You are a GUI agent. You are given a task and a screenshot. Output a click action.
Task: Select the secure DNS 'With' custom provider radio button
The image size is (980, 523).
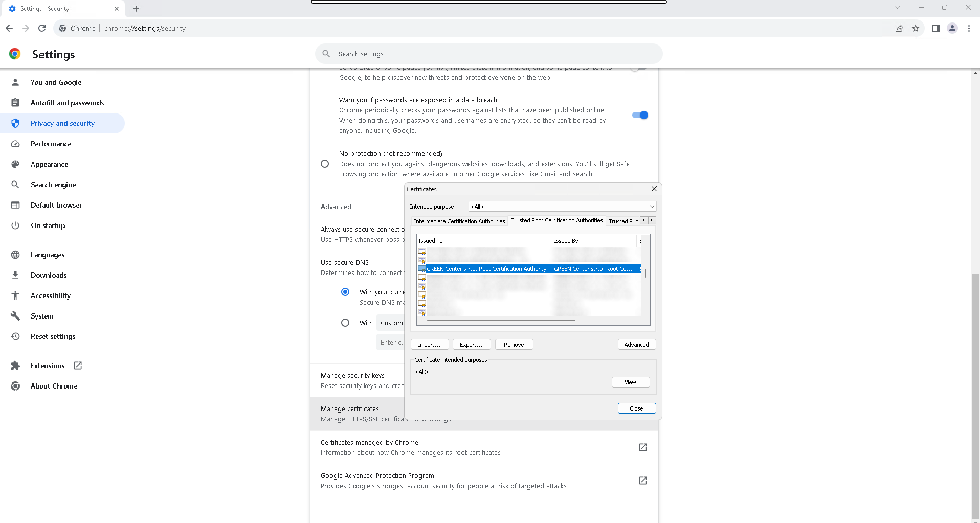coord(345,323)
